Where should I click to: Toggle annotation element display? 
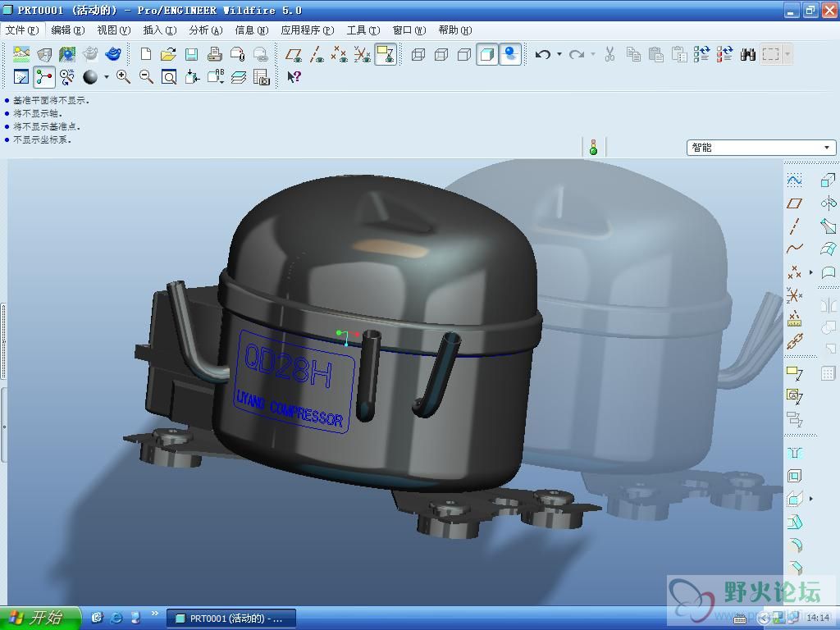[x=386, y=54]
